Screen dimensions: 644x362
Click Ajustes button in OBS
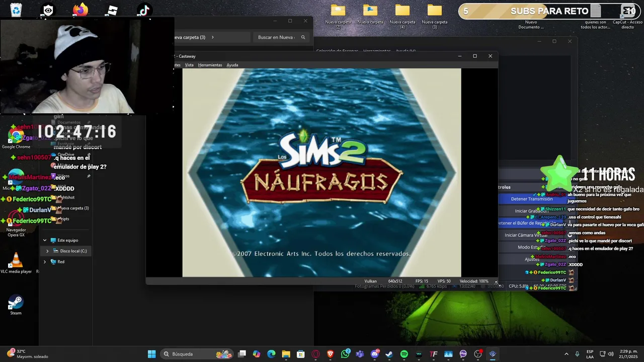point(532,259)
